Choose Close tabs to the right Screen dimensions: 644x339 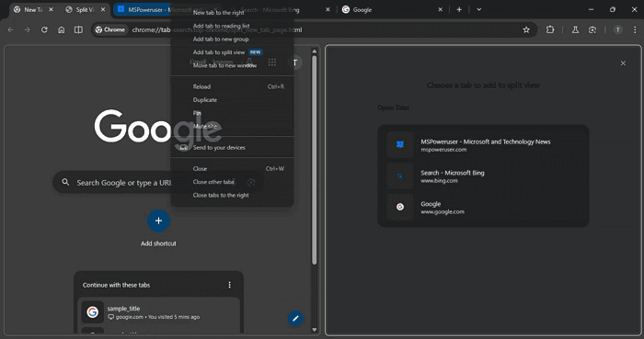pyautogui.click(x=232, y=195)
